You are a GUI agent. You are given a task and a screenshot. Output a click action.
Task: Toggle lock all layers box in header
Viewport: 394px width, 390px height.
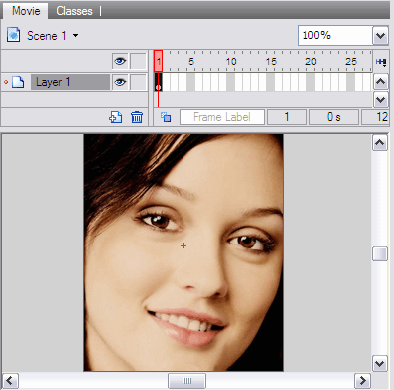point(138,61)
